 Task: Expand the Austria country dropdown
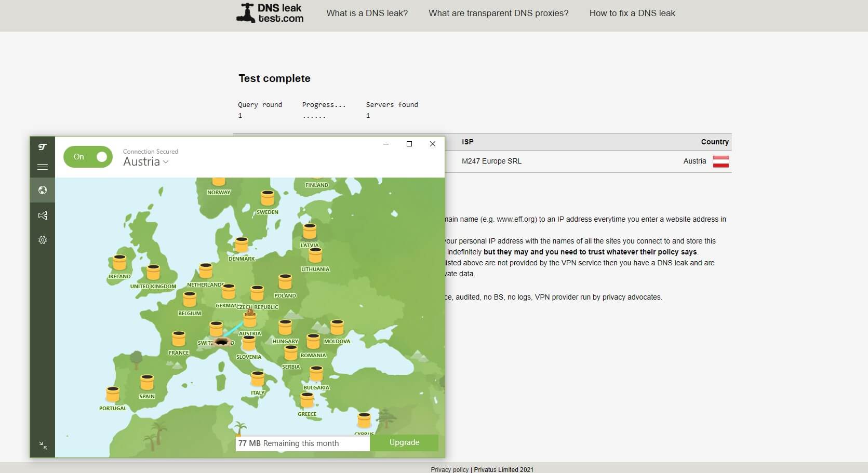tap(146, 161)
